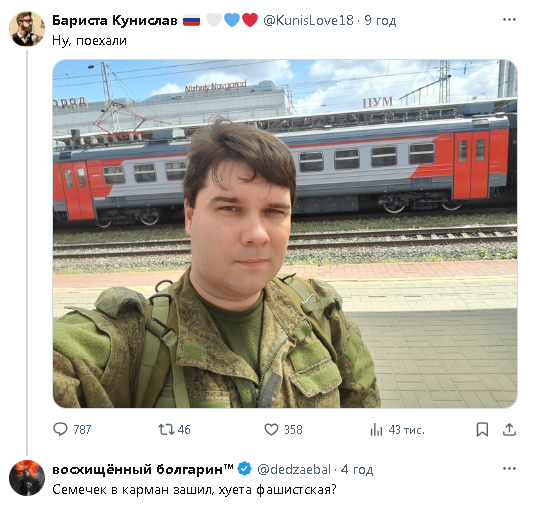Click the восхищённый болгарин display name
Screen dimensions: 533x505
point(143,469)
